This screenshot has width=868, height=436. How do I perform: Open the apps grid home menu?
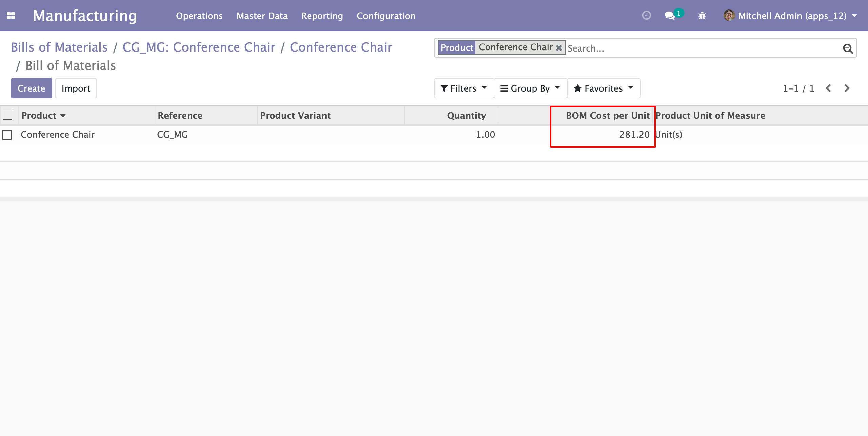pyautogui.click(x=11, y=16)
